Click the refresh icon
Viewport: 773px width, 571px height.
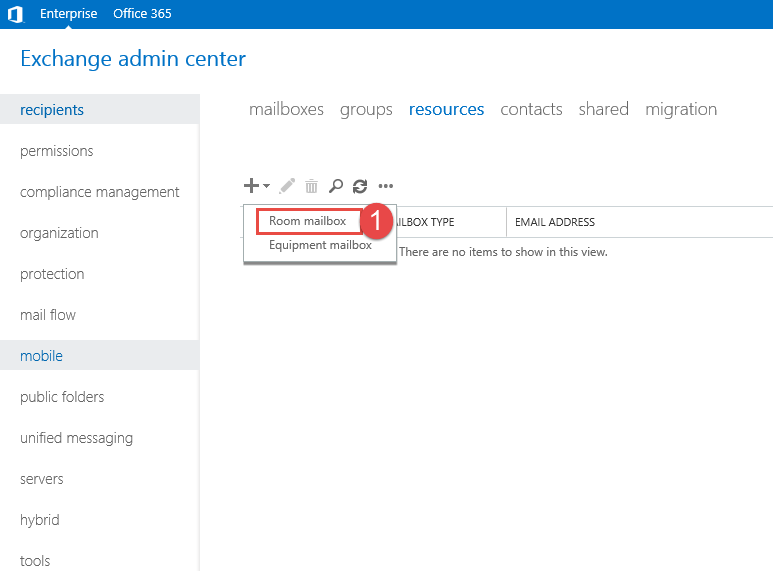click(x=360, y=186)
